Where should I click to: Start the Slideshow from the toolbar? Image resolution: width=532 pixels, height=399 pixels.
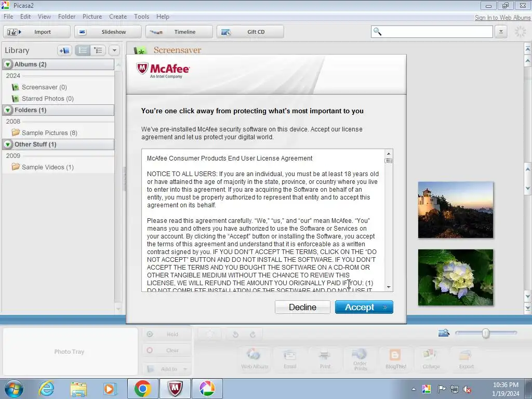(x=108, y=32)
